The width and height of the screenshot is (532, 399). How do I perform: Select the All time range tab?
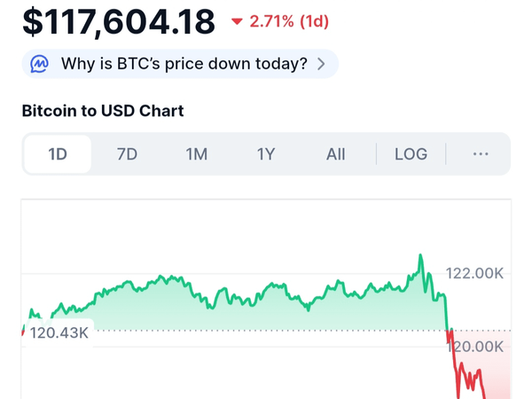coord(335,154)
